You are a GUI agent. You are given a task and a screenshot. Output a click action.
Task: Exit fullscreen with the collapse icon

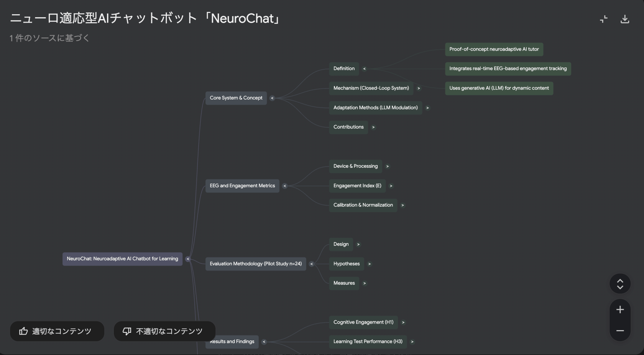[x=604, y=19]
